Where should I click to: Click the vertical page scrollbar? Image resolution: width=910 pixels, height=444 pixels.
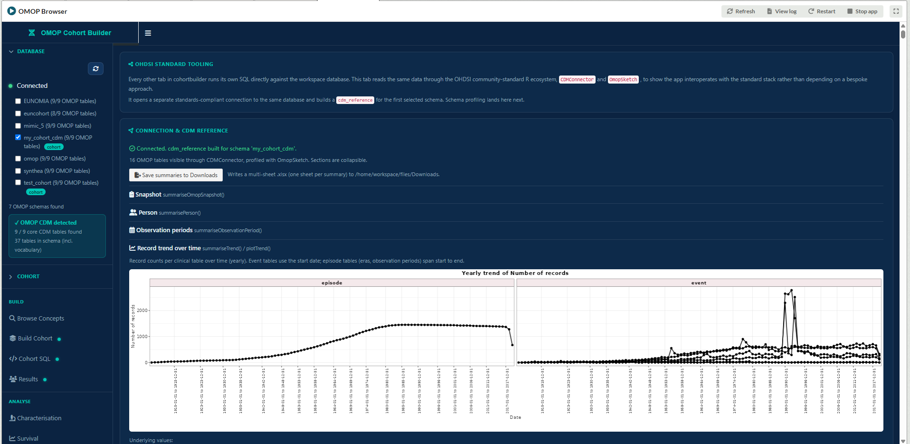(903, 232)
